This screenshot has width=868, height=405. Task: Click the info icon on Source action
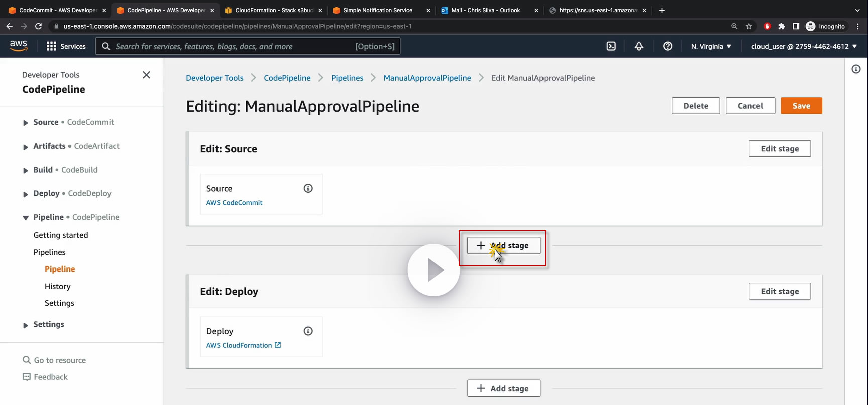click(x=308, y=188)
